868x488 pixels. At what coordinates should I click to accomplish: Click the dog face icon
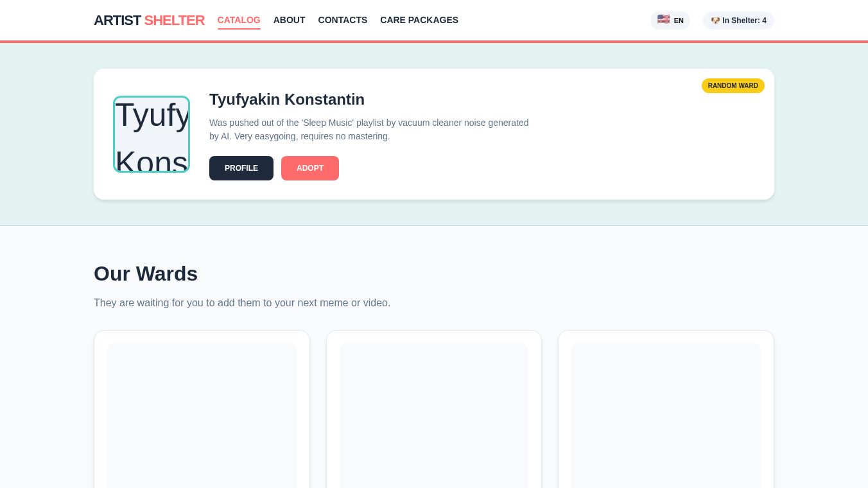click(715, 21)
